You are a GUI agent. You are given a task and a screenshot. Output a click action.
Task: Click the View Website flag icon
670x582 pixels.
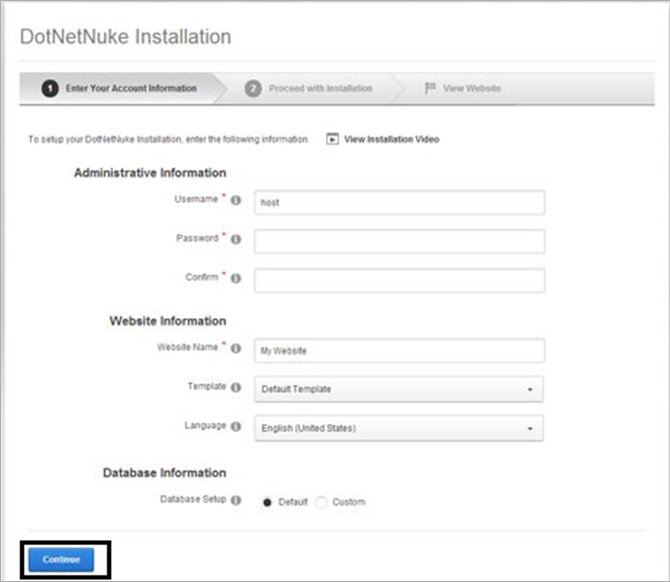coord(430,88)
